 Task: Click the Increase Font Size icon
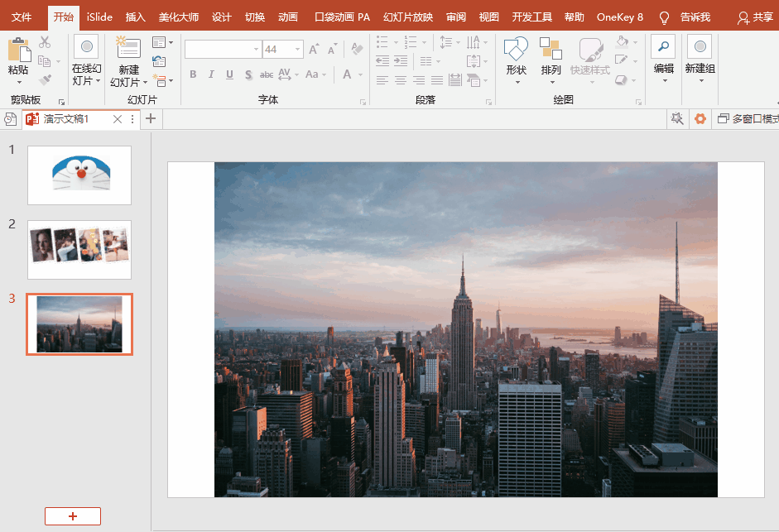[x=314, y=49]
